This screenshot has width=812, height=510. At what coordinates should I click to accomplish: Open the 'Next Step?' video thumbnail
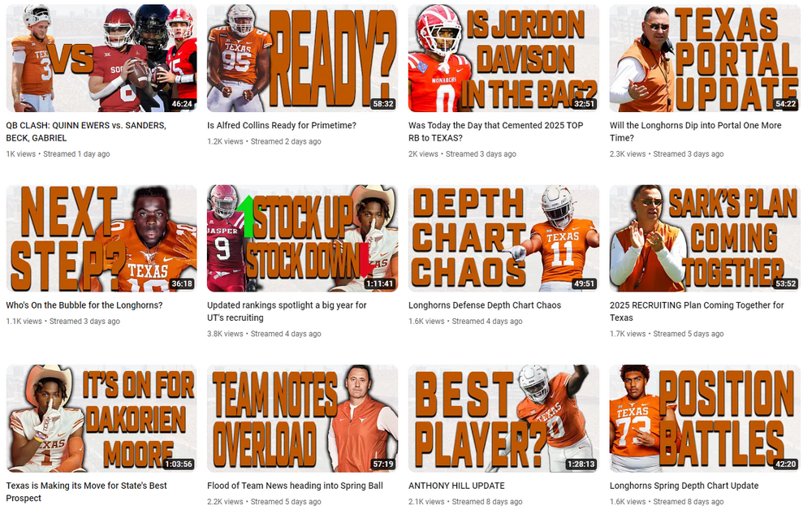pyautogui.click(x=101, y=238)
